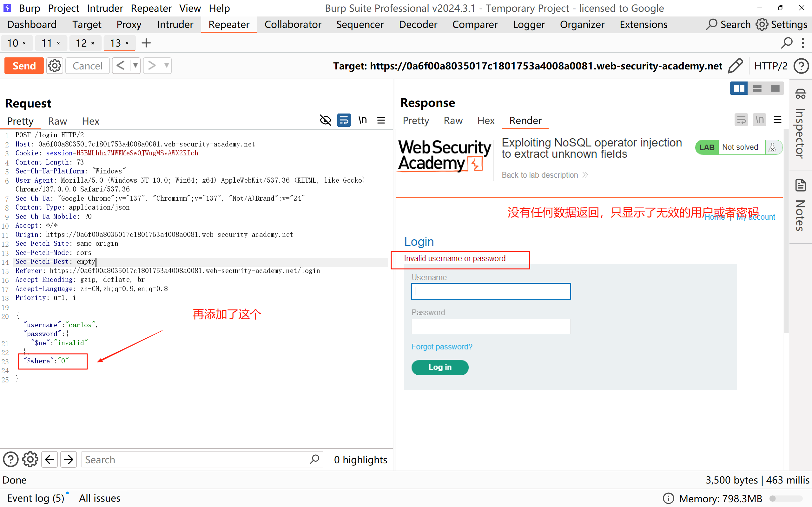Expand previous request history dropdown arrow
This screenshot has width=812, height=507.
pyautogui.click(x=135, y=65)
